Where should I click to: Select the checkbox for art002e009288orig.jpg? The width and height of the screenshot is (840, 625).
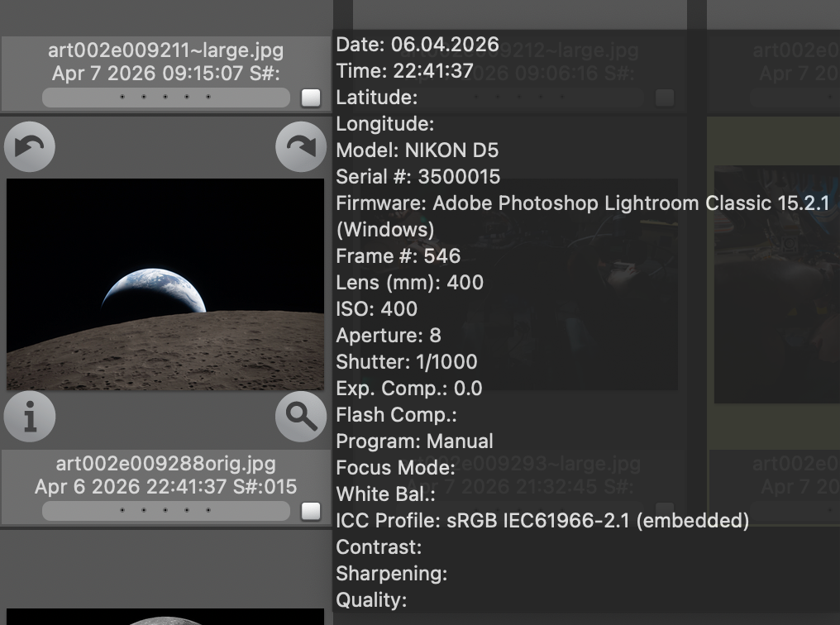[311, 511]
